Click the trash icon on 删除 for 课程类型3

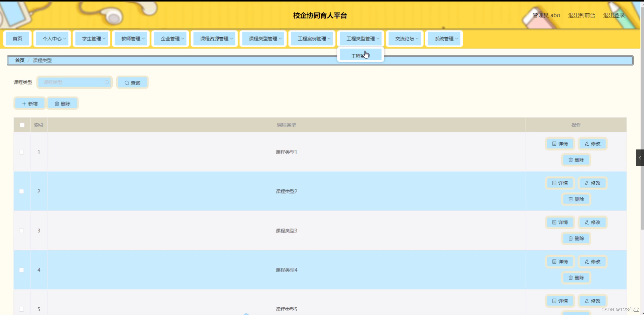[571, 238]
